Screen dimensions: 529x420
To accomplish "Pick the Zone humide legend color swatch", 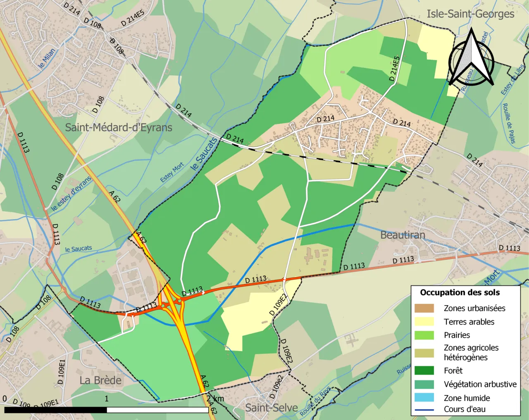I will [x=424, y=398].
